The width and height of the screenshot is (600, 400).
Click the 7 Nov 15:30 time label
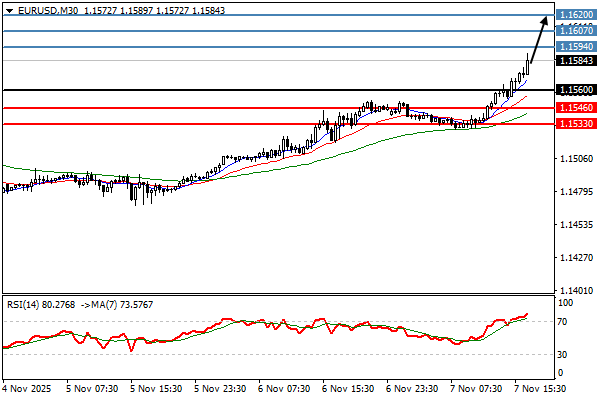pyautogui.click(x=542, y=388)
